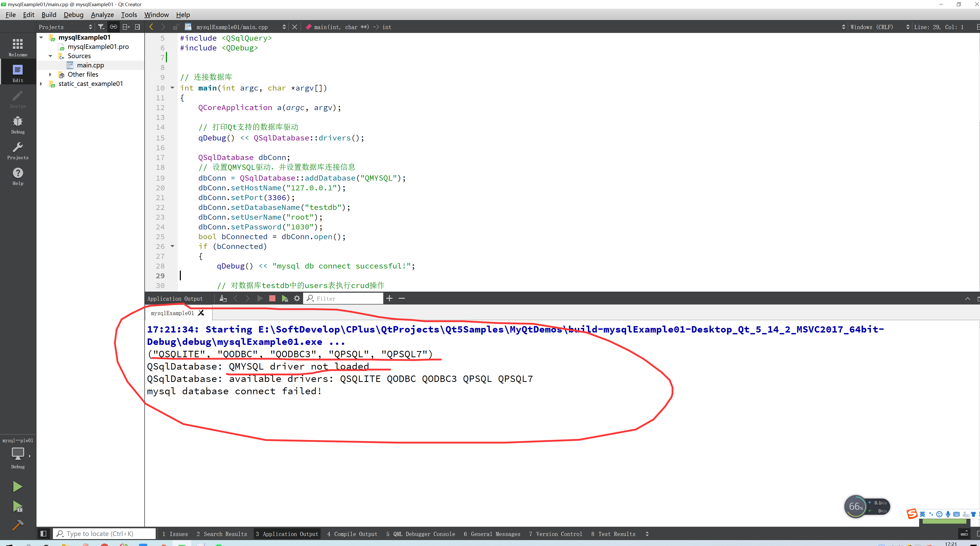
Task: Collapse fold marker at line 10
Action: click(172, 88)
